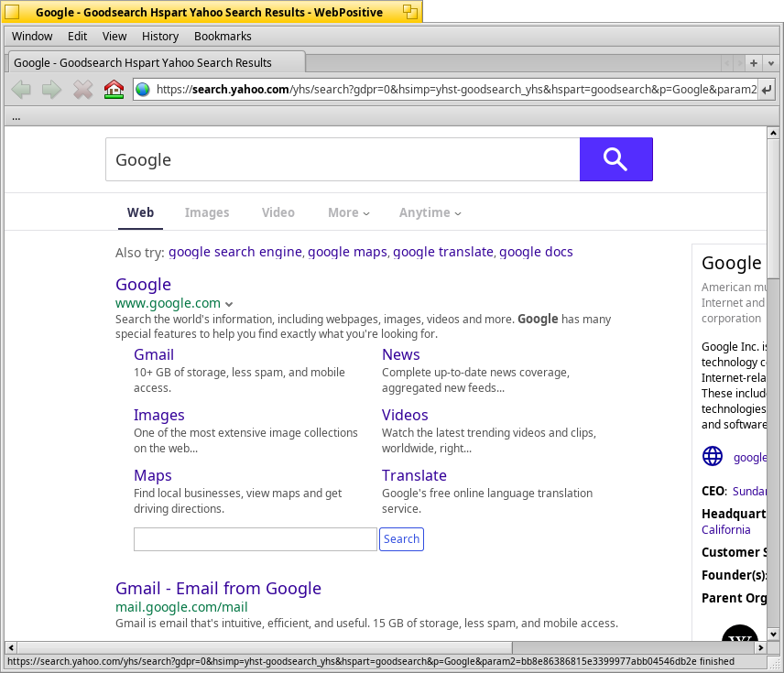The height and width of the screenshot is (673, 784).
Task: Click the Google heading in knowledge panel
Action: (732, 263)
